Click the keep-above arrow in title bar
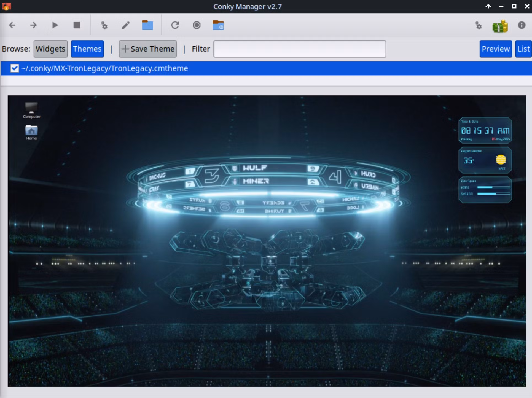The width and height of the screenshot is (532, 398). click(488, 6)
